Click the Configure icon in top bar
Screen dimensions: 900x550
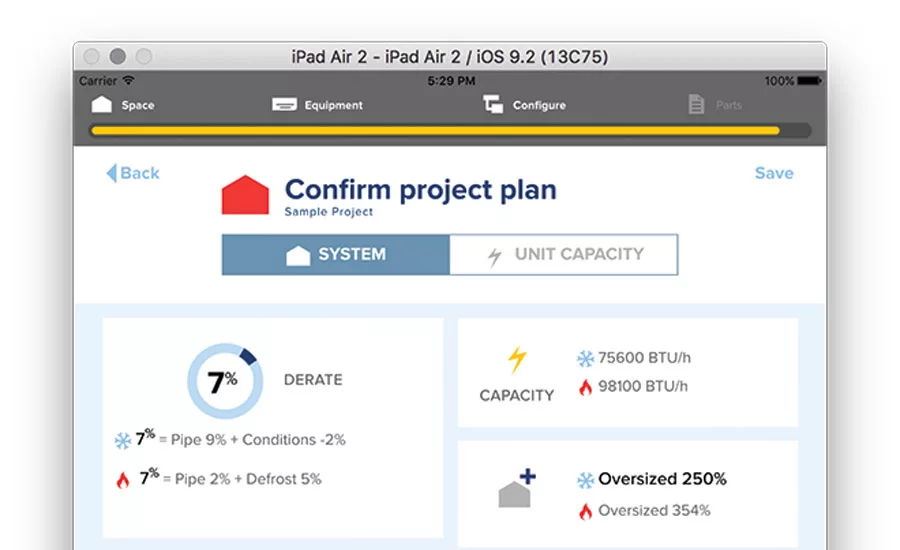click(x=493, y=104)
